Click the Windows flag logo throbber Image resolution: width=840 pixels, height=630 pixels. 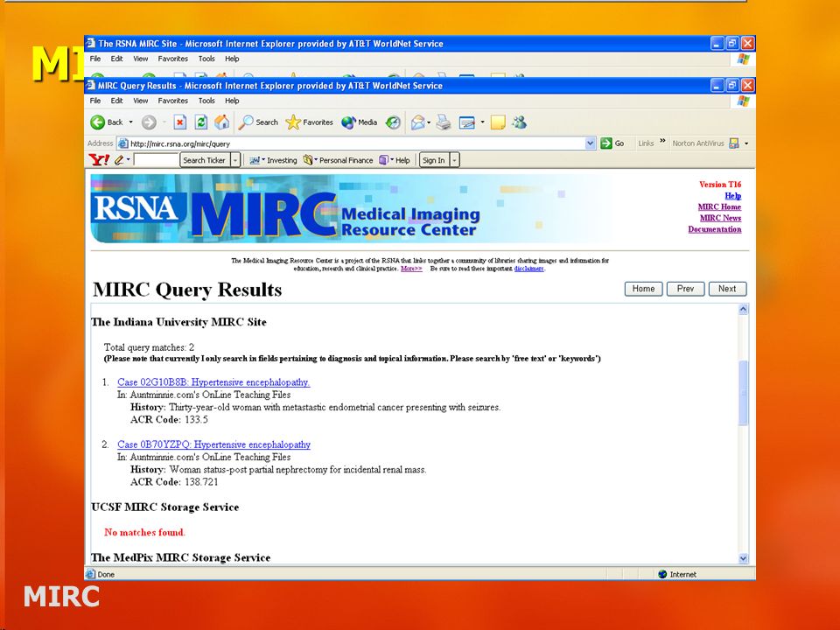click(x=743, y=101)
